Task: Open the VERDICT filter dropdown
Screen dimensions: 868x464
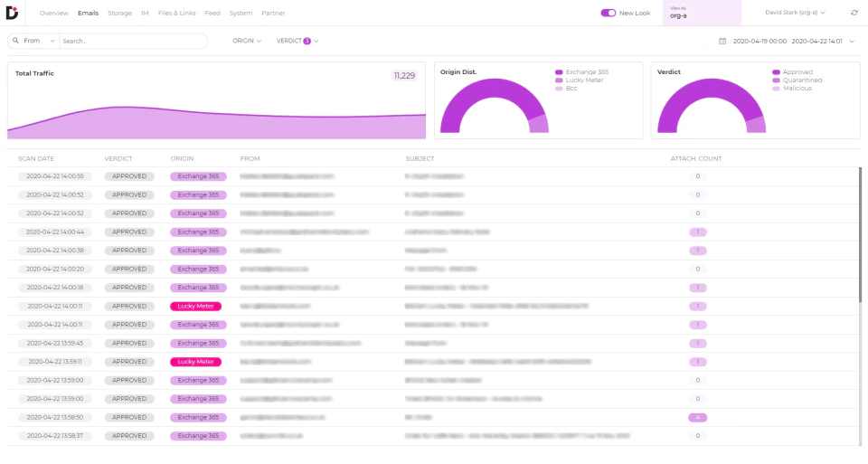Action: coord(297,41)
